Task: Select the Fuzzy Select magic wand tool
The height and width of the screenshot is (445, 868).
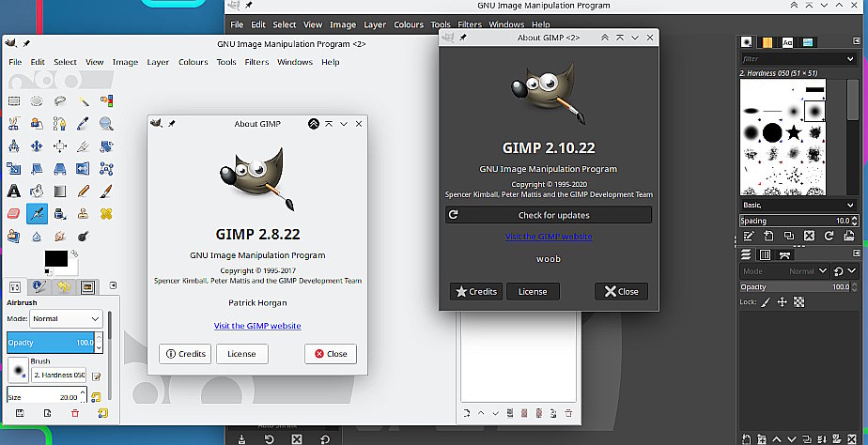Action: [83, 100]
